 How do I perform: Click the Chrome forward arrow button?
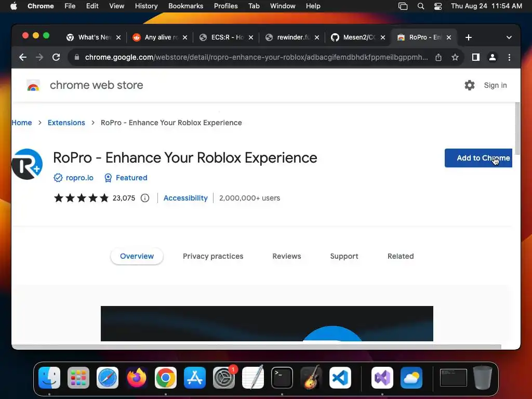39,57
